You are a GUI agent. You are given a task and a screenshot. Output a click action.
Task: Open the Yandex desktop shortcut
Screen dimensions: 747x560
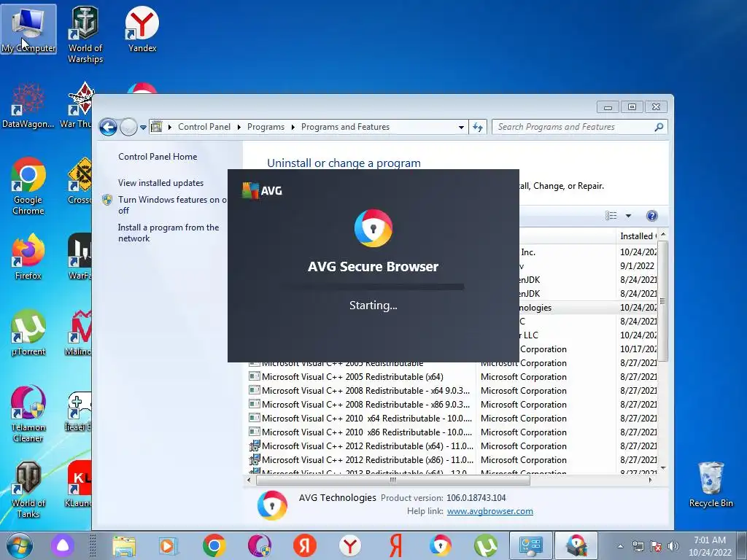(142, 29)
